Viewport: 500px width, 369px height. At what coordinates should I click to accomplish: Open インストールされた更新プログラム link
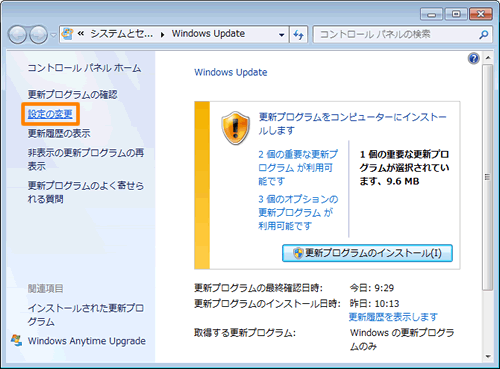coord(86,315)
